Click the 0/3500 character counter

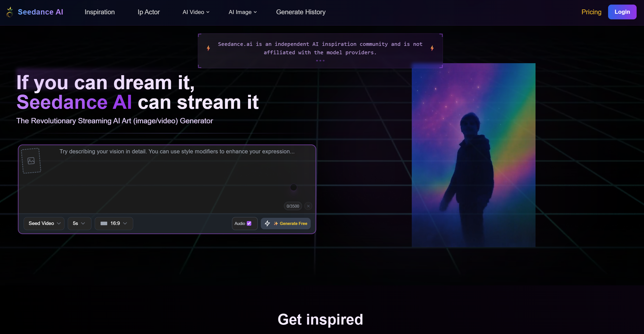pos(293,206)
